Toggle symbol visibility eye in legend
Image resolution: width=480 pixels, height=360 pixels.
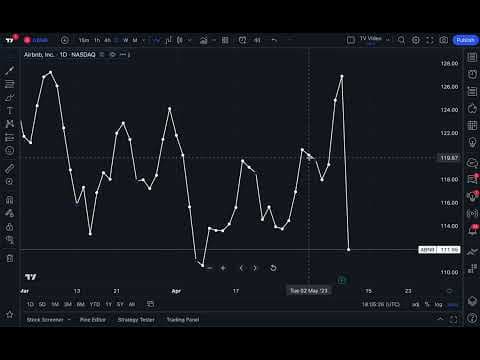[113, 55]
